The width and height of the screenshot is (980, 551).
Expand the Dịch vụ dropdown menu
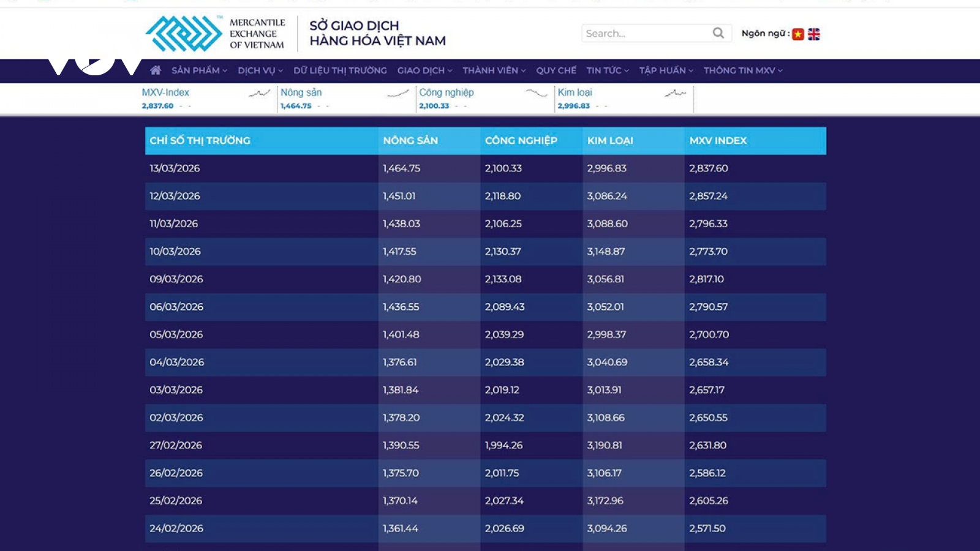click(x=260, y=70)
